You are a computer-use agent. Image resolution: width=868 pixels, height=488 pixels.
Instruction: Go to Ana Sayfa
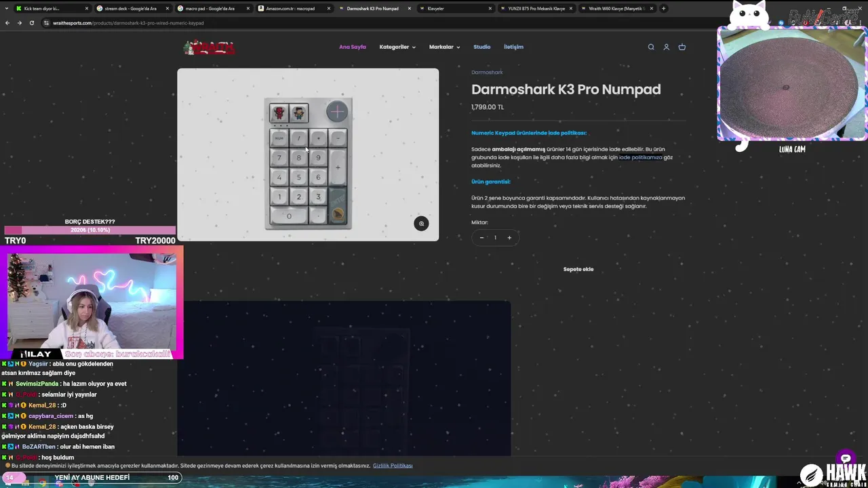pos(353,47)
